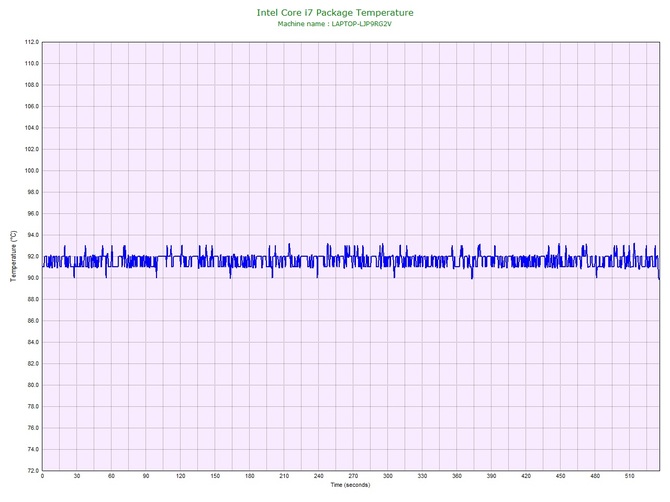
Task: Click the 72.0 y-axis value
Action: pyautogui.click(x=33, y=470)
